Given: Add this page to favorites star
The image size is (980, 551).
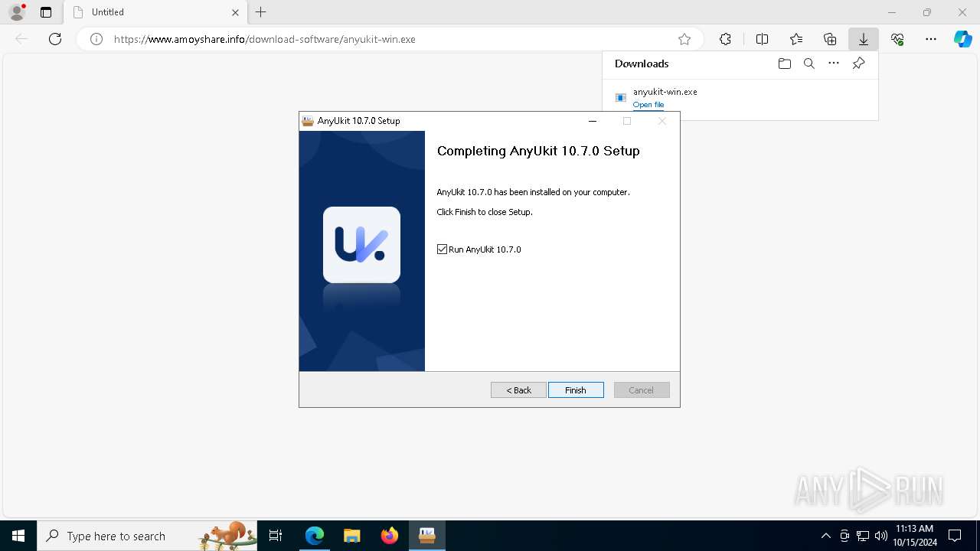Looking at the screenshot, I should tap(684, 39).
